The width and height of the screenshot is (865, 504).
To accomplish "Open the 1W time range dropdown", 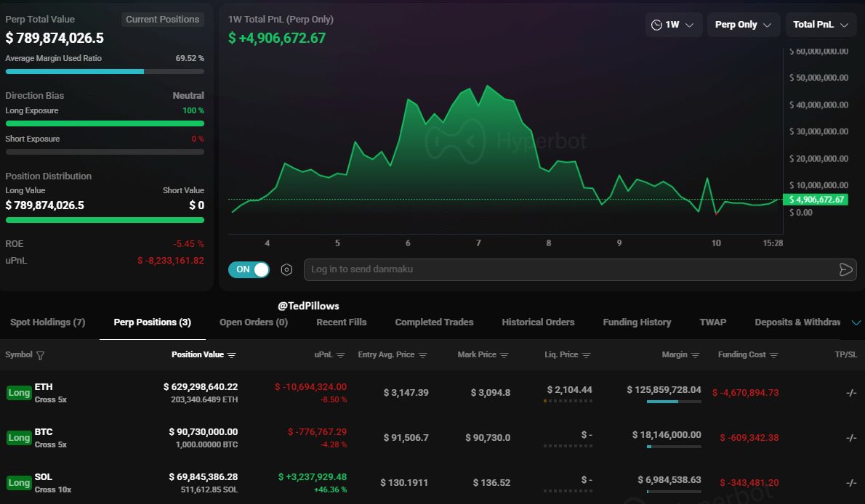I will click(x=673, y=24).
